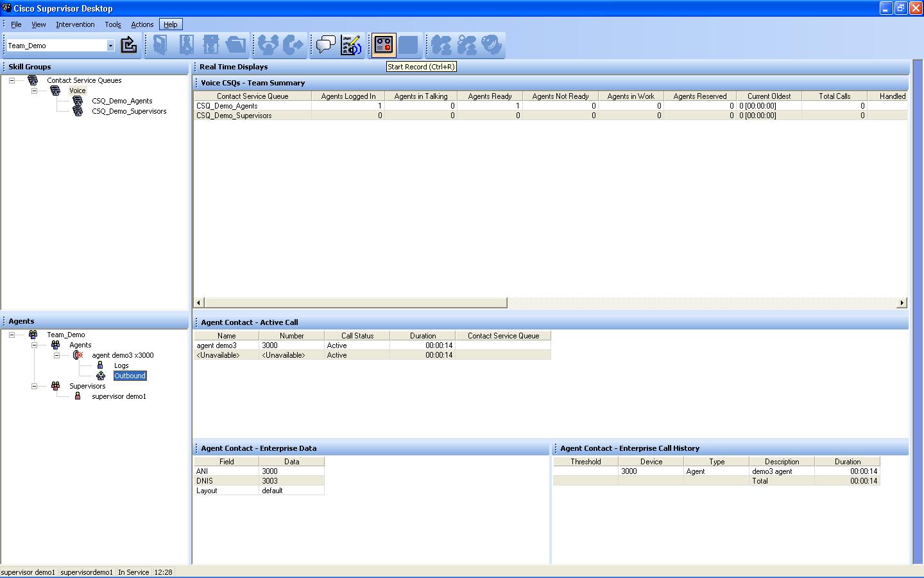Image resolution: width=924 pixels, height=578 pixels.
Task: Click the CSQ_Demo_Supervisors row in Team Summary
Action: [551, 116]
